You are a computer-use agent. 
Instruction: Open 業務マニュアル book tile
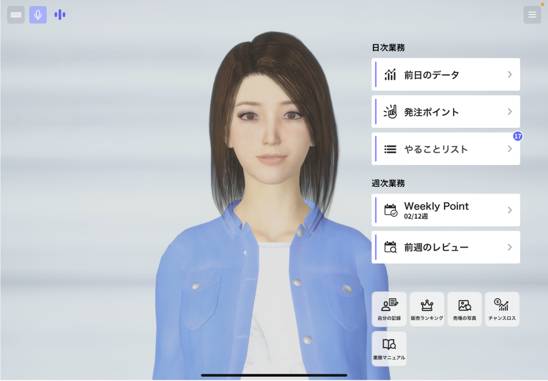click(x=389, y=349)
